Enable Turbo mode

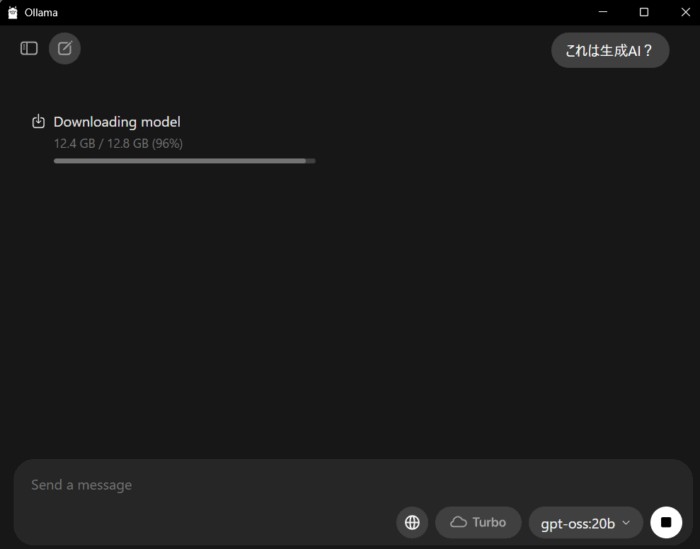478,522
